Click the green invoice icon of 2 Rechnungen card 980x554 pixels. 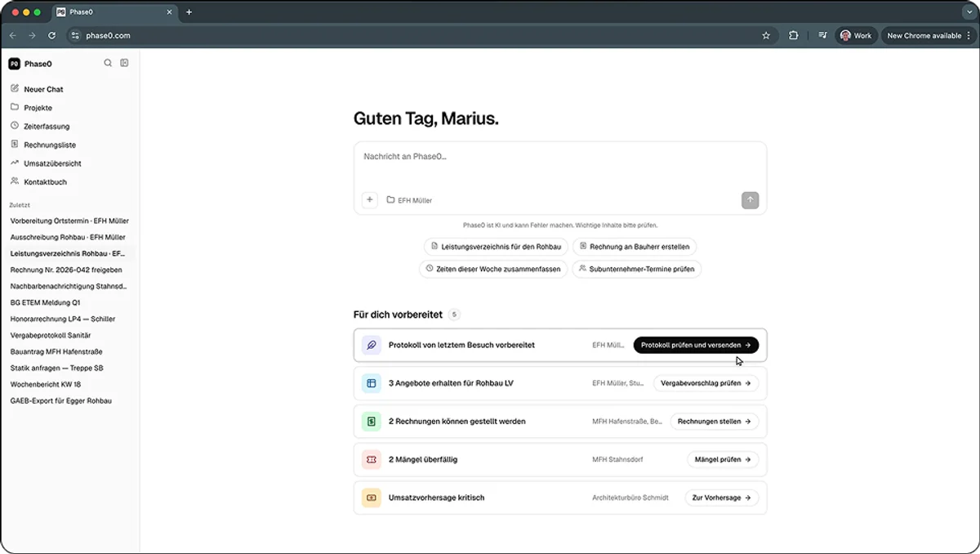[x=371, y=422]
